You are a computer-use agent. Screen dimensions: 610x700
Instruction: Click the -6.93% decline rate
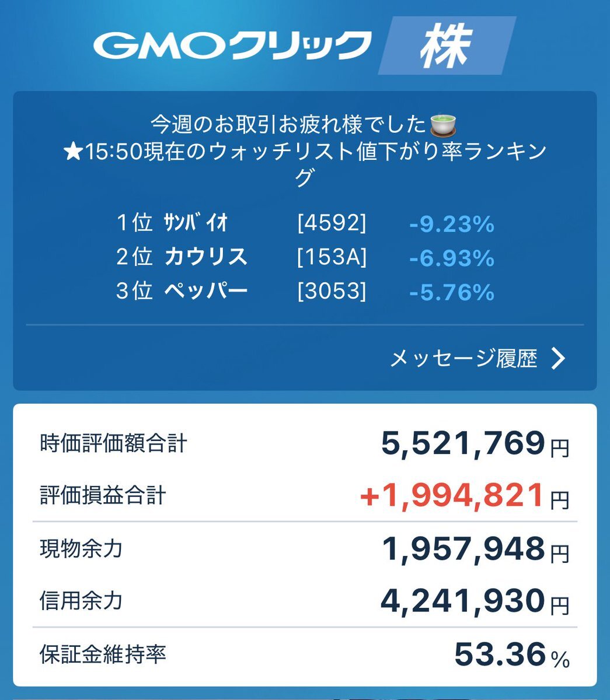click(x=452, y=258)
